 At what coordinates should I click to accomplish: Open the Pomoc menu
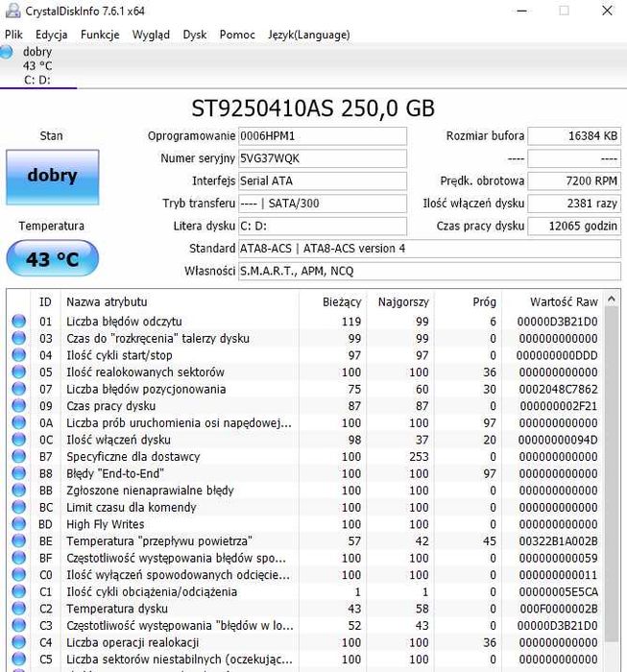(237, 35)
